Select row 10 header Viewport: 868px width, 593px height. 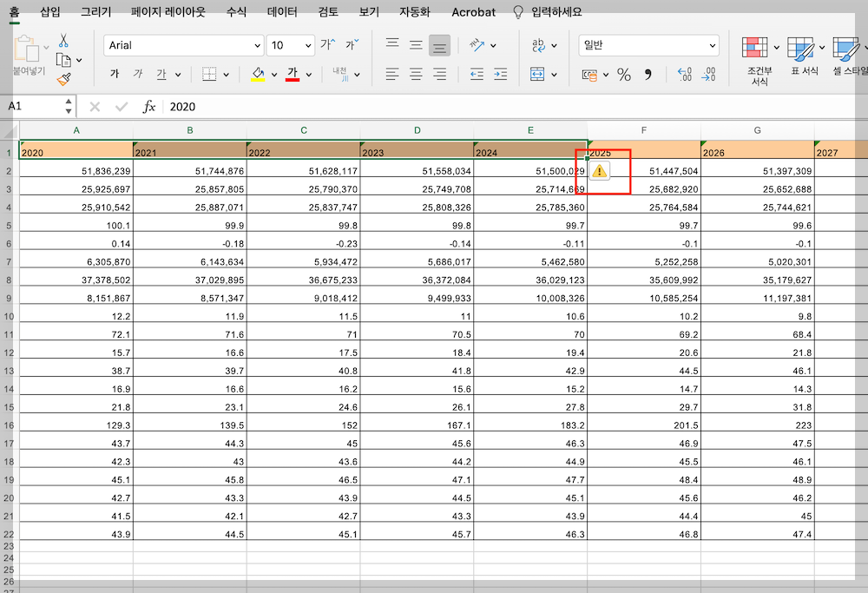coord(9,316)
